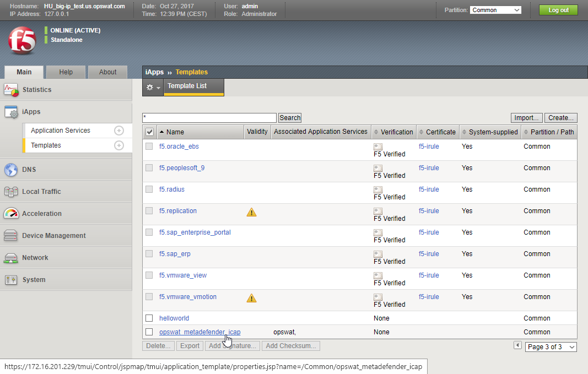Open the gear settings dropdown menu
This screenshot has height=374, width=588.
pyautogui.click(x=153, y=88)
